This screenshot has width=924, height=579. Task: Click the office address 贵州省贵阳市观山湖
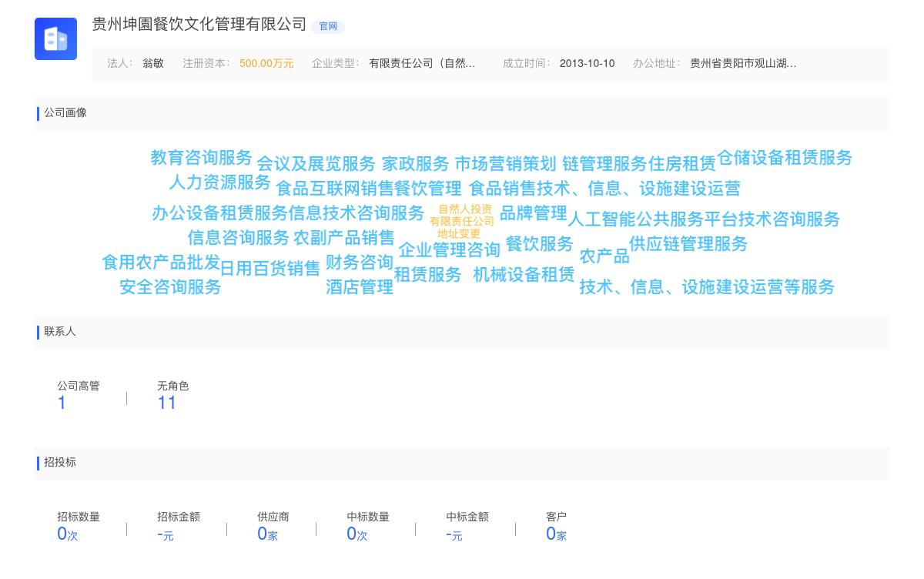[743, 64]
